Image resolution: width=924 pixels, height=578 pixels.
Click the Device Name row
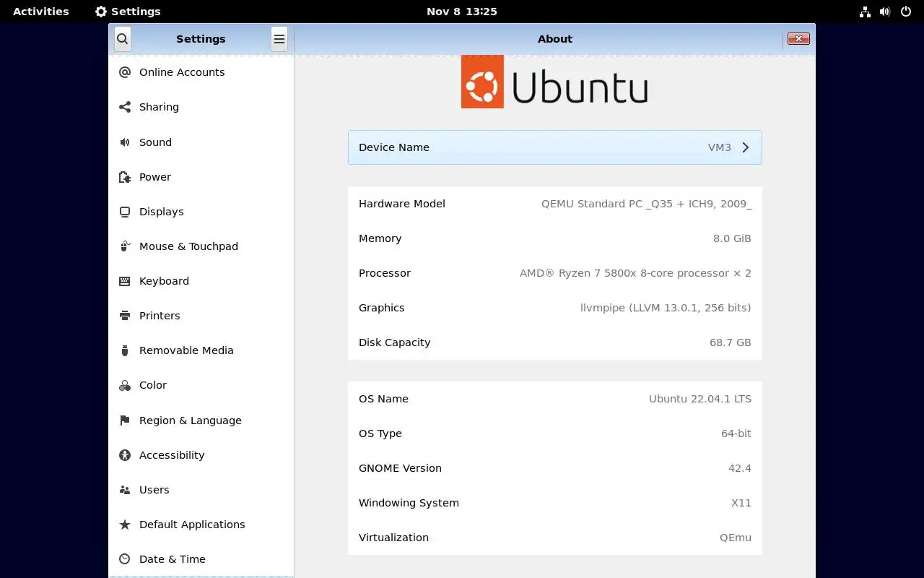click(554, 147)
